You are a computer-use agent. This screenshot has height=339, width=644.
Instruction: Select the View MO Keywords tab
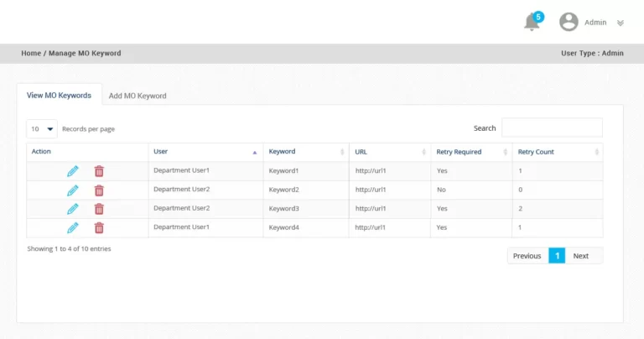[59, 95]
